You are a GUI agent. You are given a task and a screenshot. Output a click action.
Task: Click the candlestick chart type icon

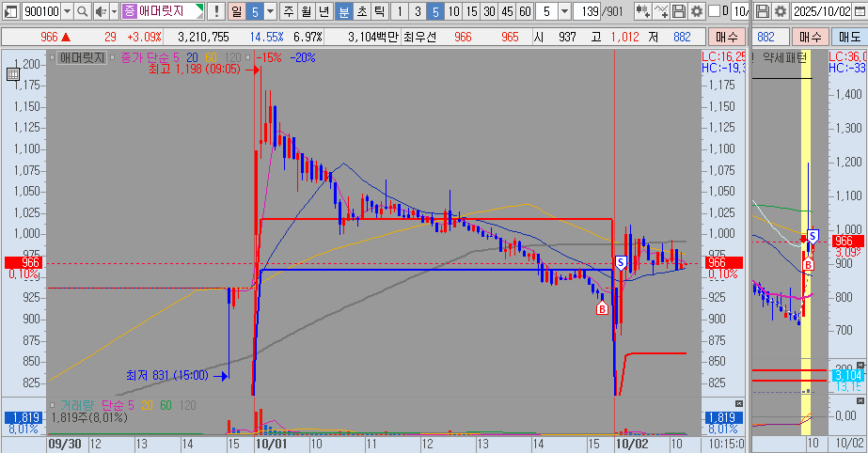[642, 11]
